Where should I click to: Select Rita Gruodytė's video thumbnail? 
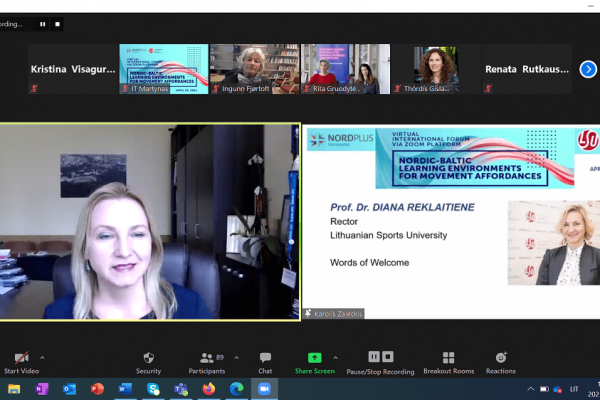click(346, 69)
